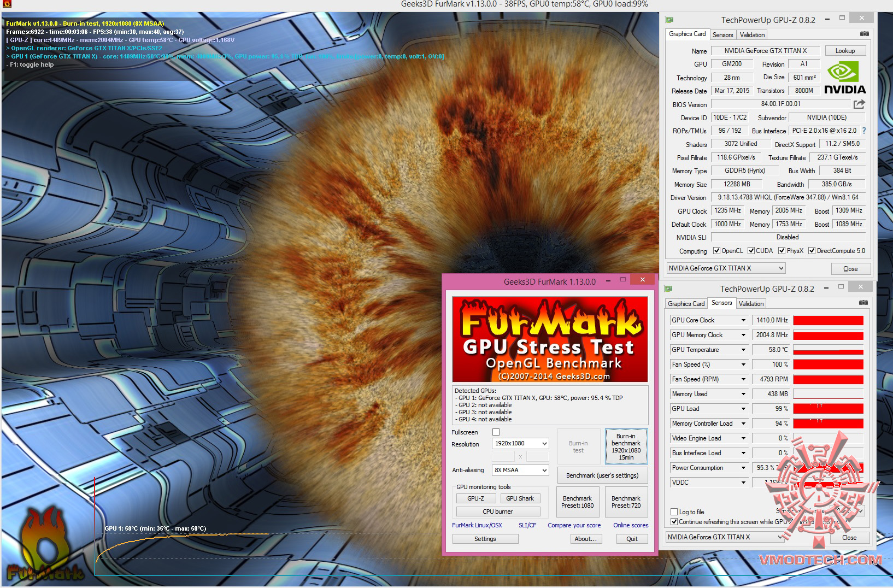This screenshot has width=893, height=588.
Task: Open GPU selector dropdown in top GPU-Z window
Action: click(x=726, y=268)
